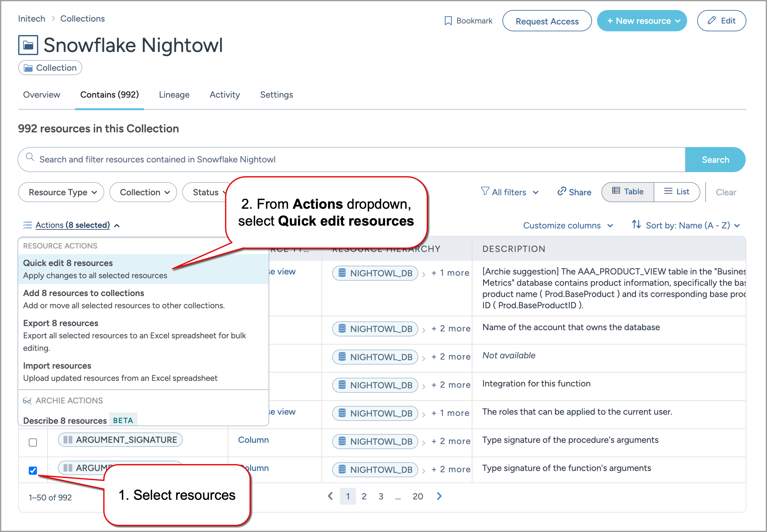Click the Request Access button
767x532 pixels.
(547, 21)
